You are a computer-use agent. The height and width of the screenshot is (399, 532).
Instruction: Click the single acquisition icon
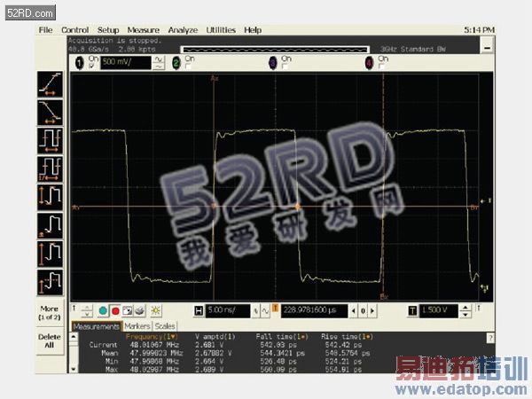[x=128, y=311]
